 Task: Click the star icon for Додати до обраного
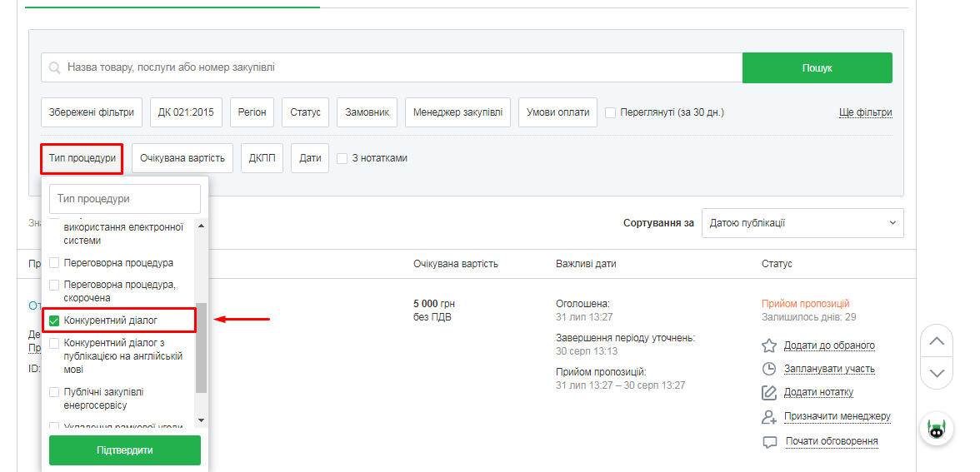click(769, 345)
